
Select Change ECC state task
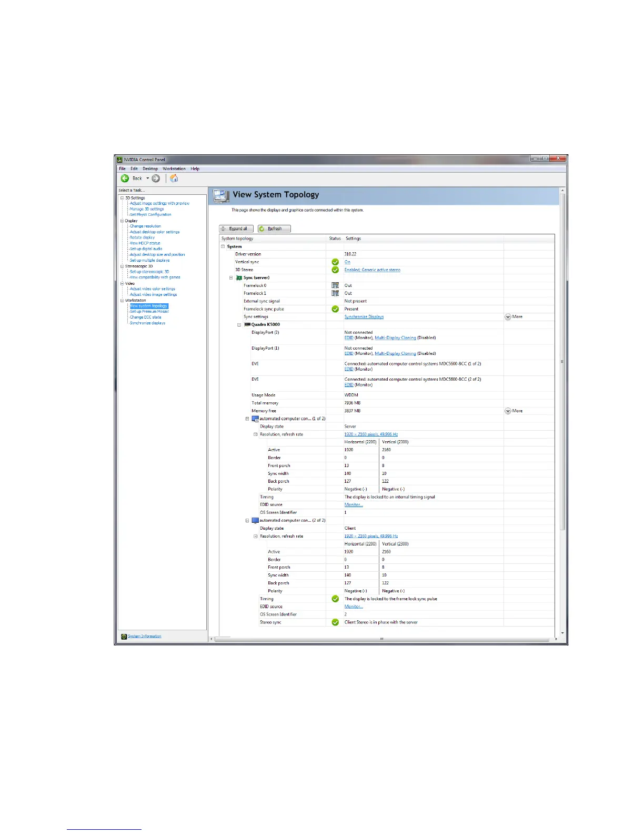click(x=146, y=317)
